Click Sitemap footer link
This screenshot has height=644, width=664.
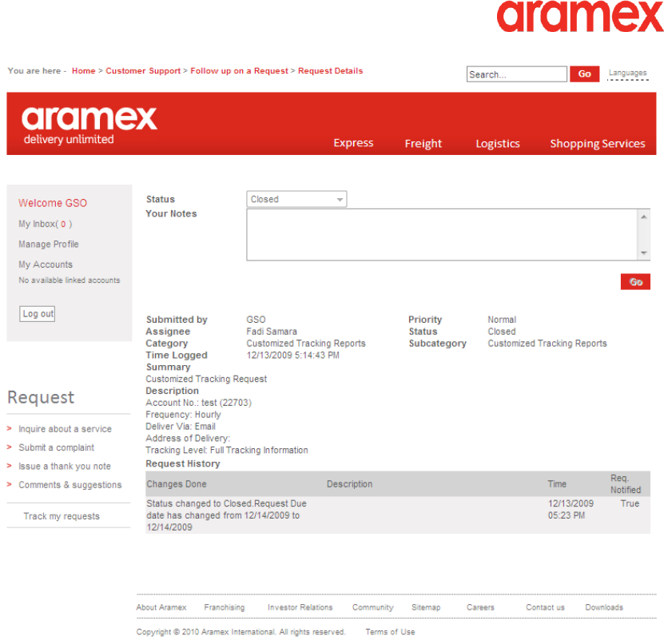[x=426, y=607]
